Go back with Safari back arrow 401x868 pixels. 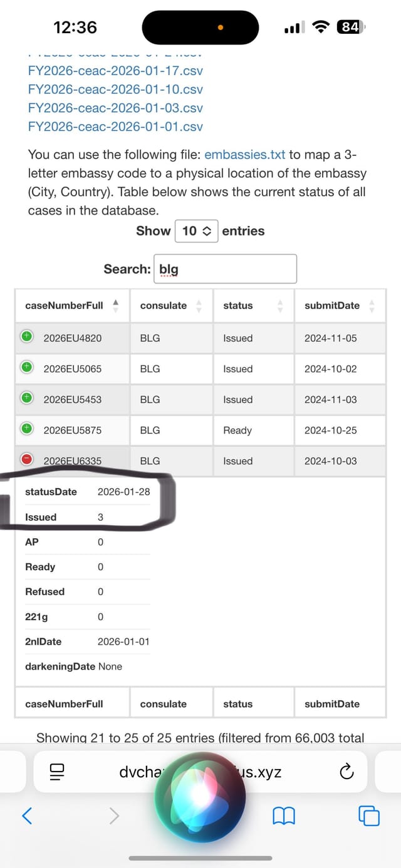pyautogui.click(x=27, y=815)
